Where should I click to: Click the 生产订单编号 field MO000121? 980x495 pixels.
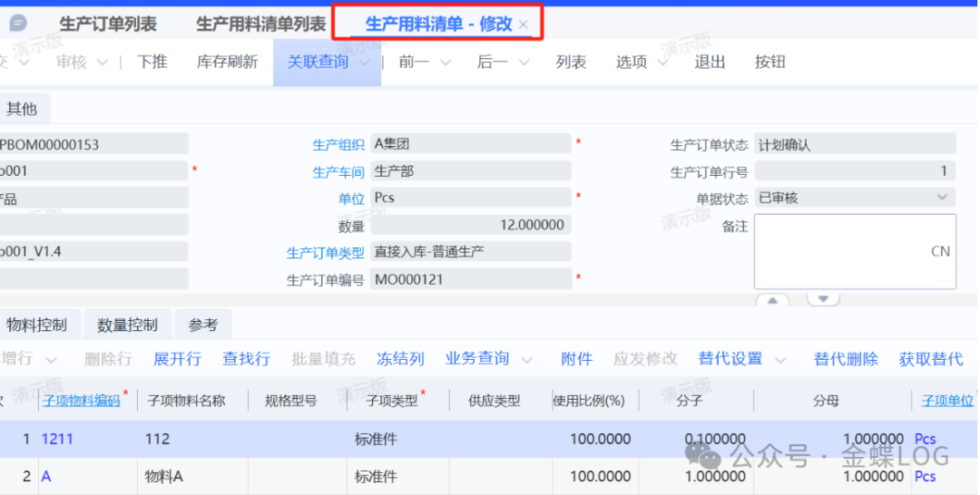coord(470,279)
